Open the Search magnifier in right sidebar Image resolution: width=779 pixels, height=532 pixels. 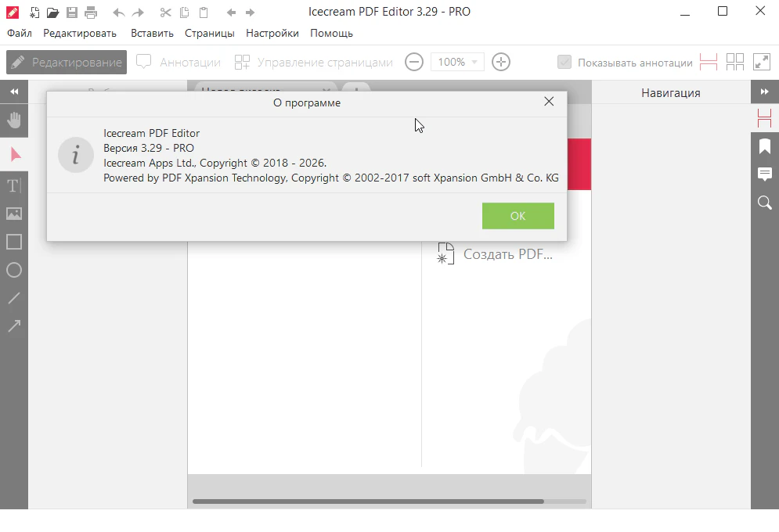(x=765, y=203)
